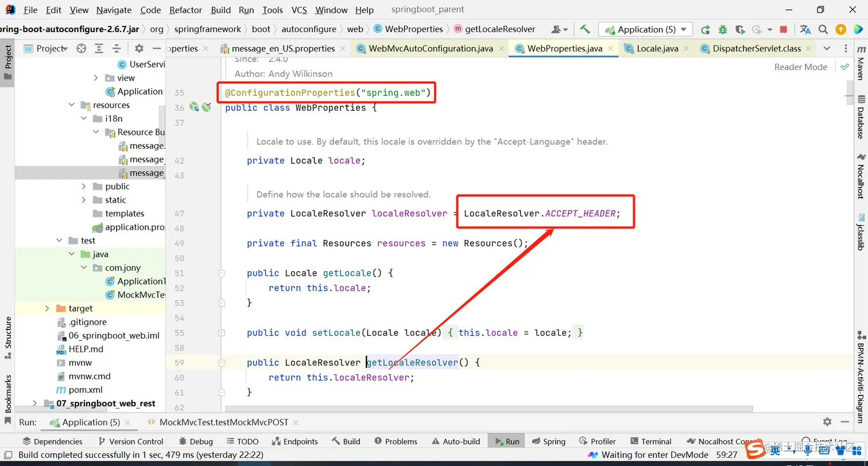868x466 pixels.
Task: Open the Refactor menu
Action: point(186,10)
